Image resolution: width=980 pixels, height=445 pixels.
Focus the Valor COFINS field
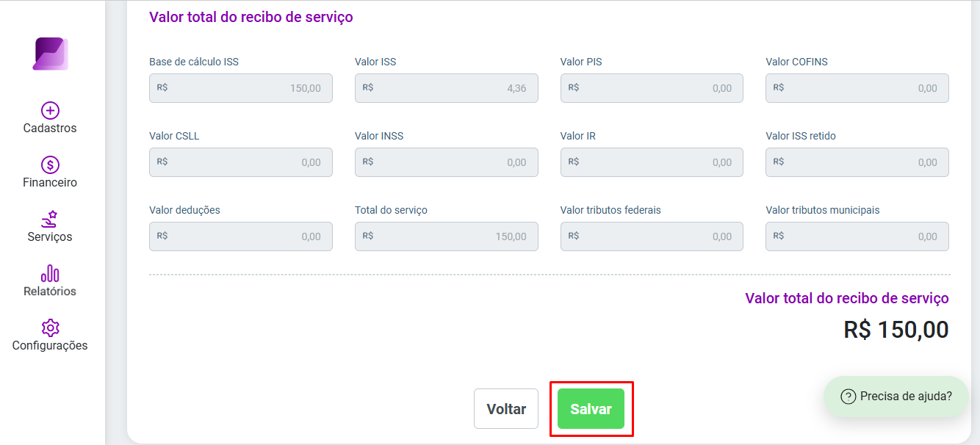(857, 88)
